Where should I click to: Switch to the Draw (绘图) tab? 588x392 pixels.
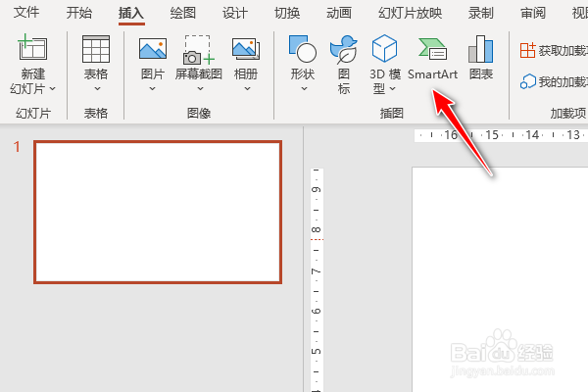click(183, 13)
